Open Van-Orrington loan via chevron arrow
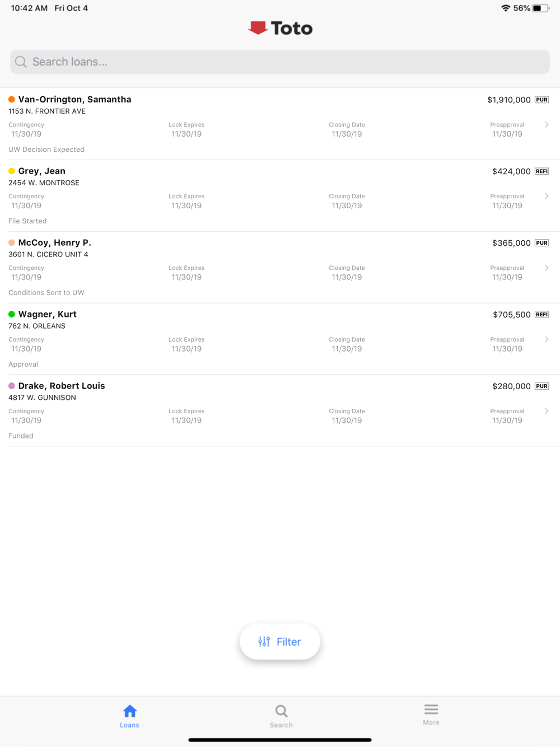560x747 pixels. (547, 124)
